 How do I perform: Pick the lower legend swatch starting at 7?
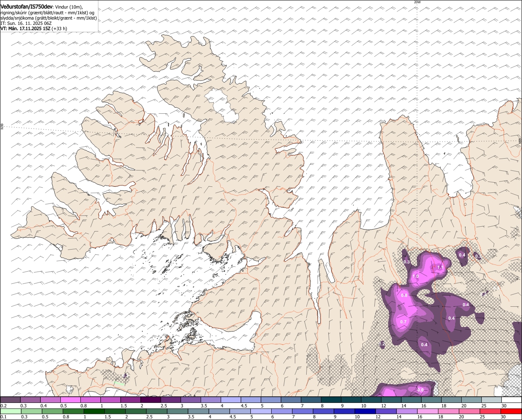[303, 411]
